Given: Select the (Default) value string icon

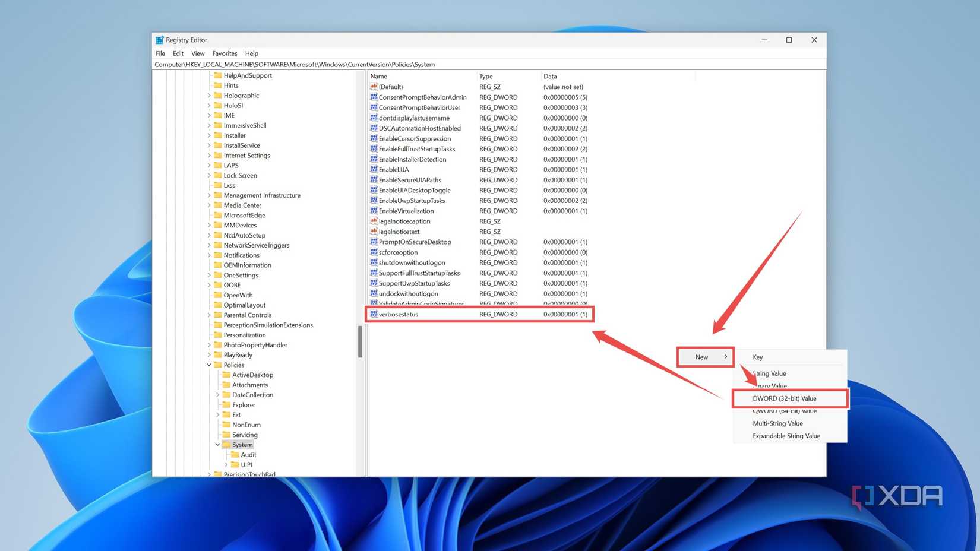Looking at the screenshot, I should pyautogui.click(x=374, y=87).
